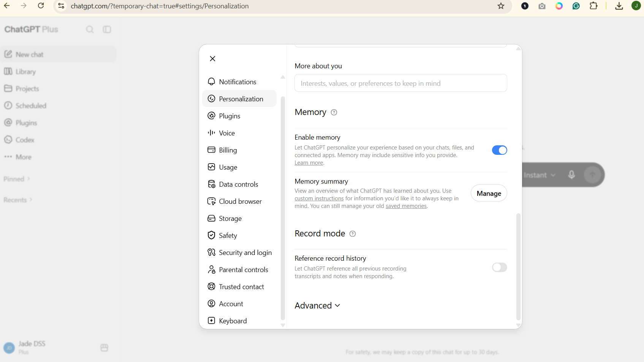Open Codex from the sidebar

point(59,140)
